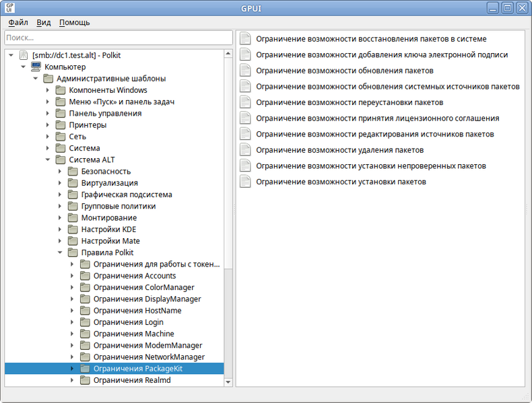Viewport: 532px width, 403px height.
Task: Select the Ограничения PackageKit label
Action: click(138, 369)
